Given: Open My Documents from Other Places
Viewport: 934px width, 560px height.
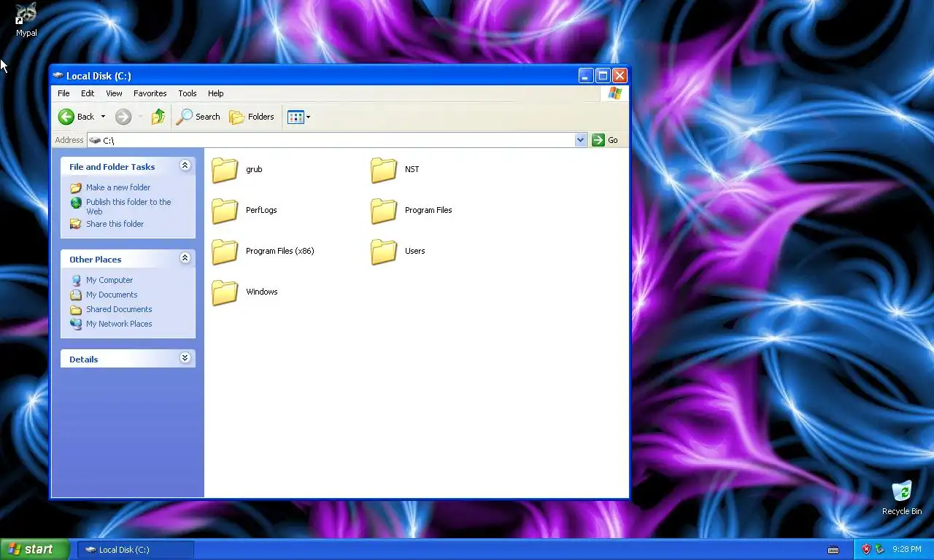Looking at the screenshot, I should 112,295.
